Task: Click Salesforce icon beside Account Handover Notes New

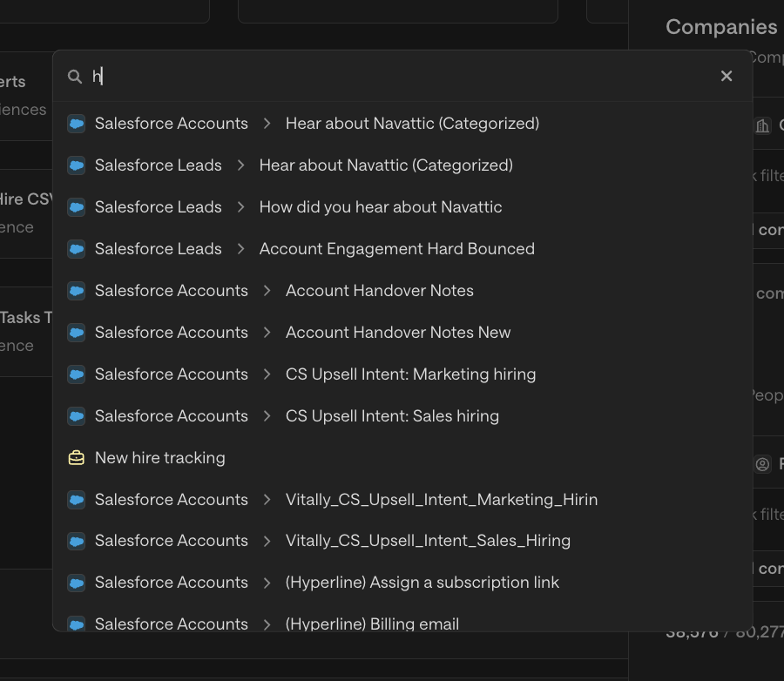Action: click(x=77, y=333)
